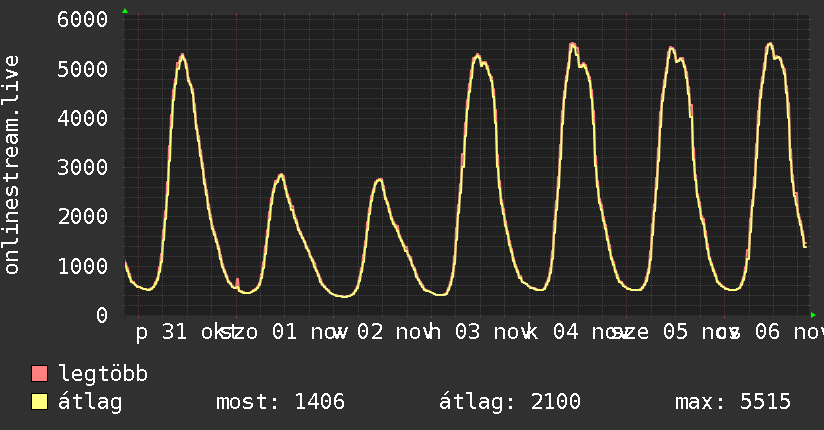This screenshot has height=430, width=824.
Task: Click the pink legtöbb legend swatch
Action: click(x=39, y=373)
